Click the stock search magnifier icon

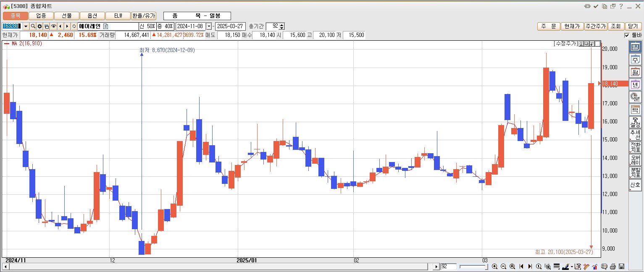point(33,26)
